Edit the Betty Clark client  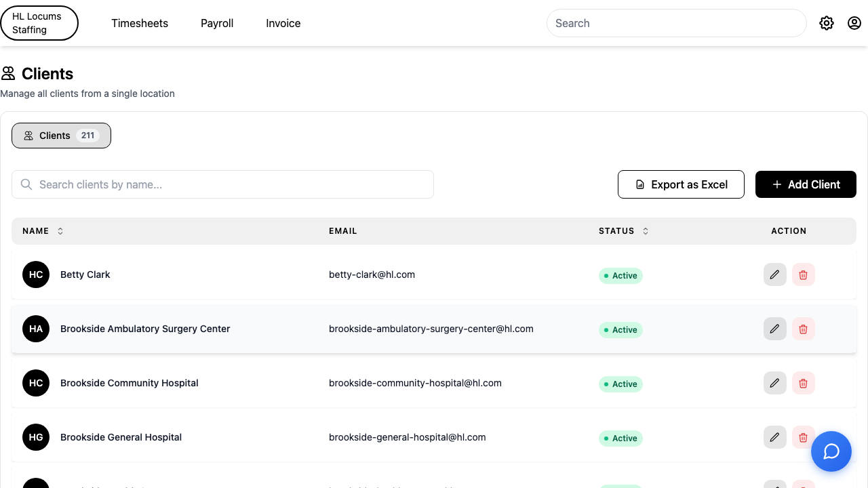775,274
